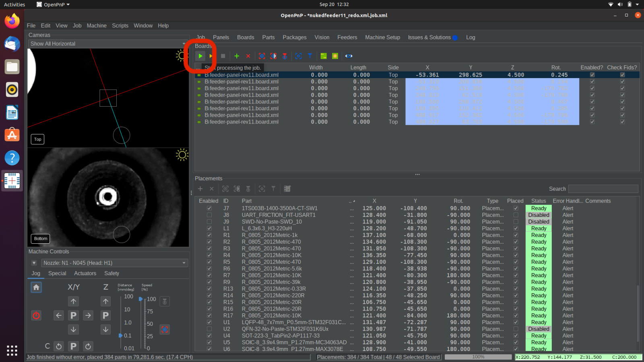This screenshot has width=644, height=362.
Task: Toggle Enabled? checkbox for first board row
Action: coord(592,75)
